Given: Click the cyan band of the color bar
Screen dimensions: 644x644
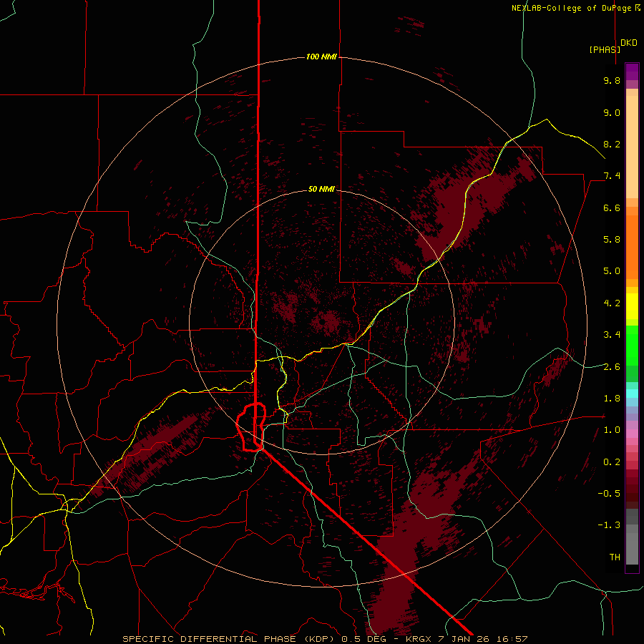Looking at the screenshot, I should tap(632, 394).
